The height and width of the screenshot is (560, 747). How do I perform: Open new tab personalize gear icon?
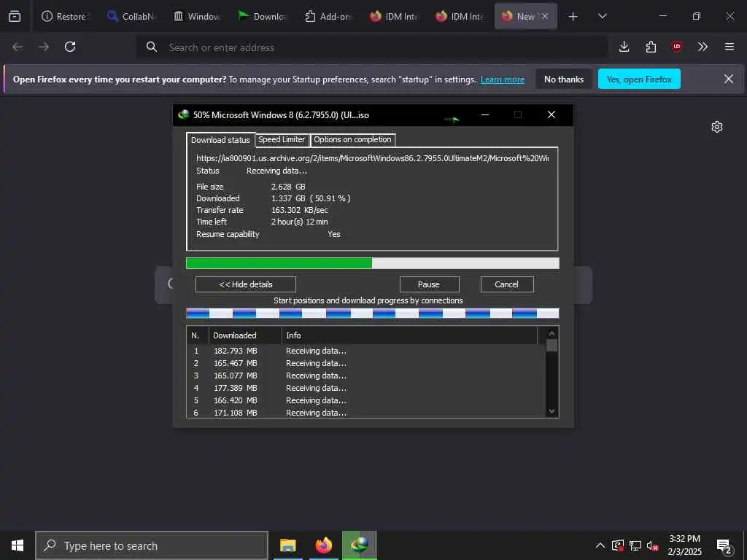(x=716, y=127)
